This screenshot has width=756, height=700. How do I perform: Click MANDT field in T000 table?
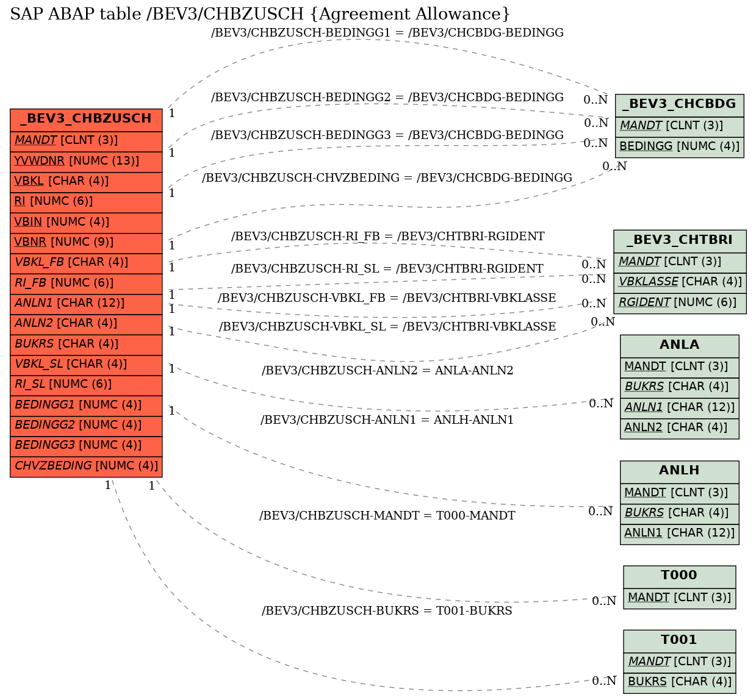680,598
